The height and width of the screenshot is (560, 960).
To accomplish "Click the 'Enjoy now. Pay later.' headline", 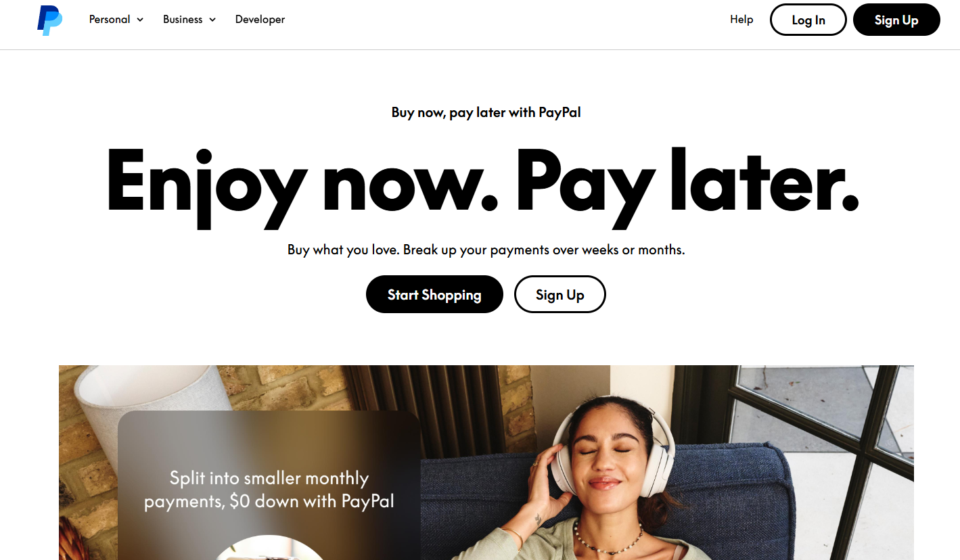I will pyautogui.click(x=482, y=180).
